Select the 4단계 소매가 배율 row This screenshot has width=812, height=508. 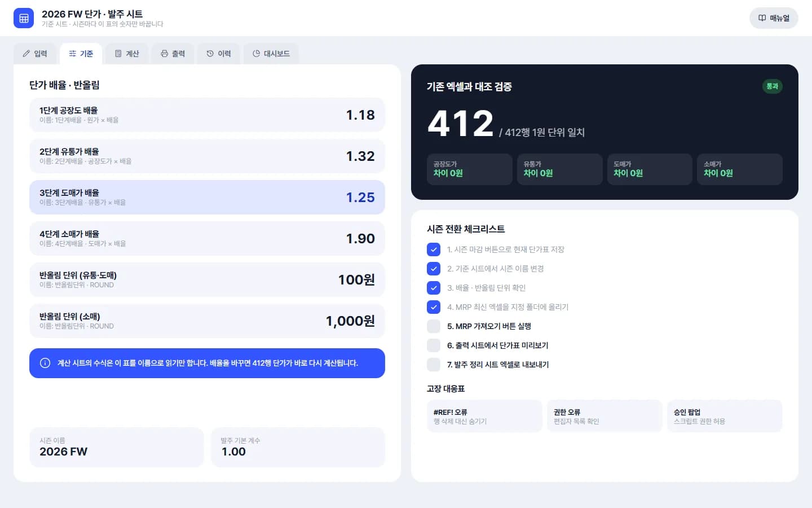pyautogui.click(x=207, y=238)
